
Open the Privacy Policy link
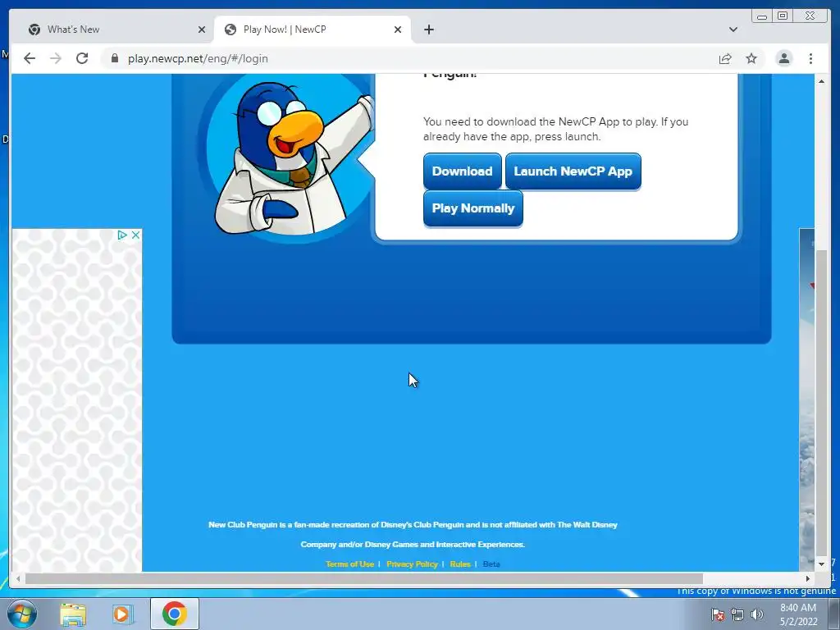412,564
